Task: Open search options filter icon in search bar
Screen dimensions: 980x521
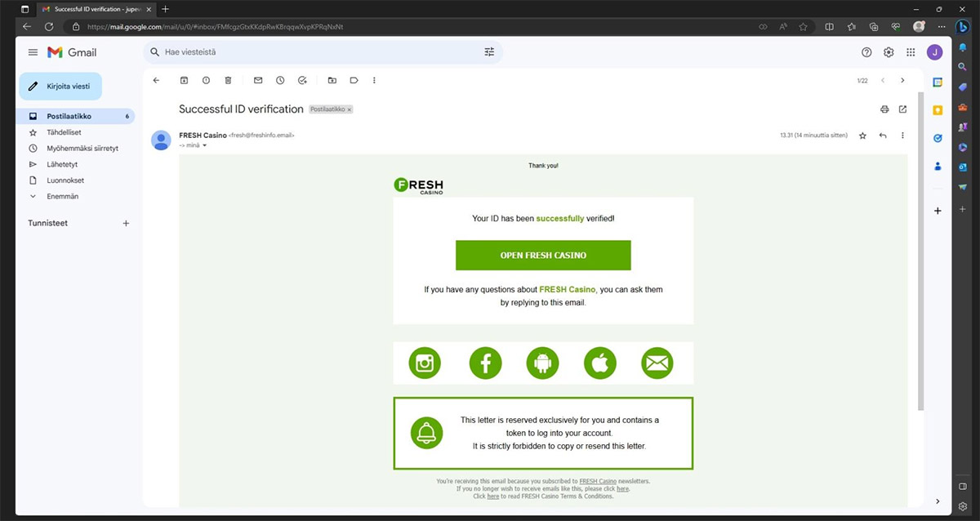Action: click(x=489, y=52)
